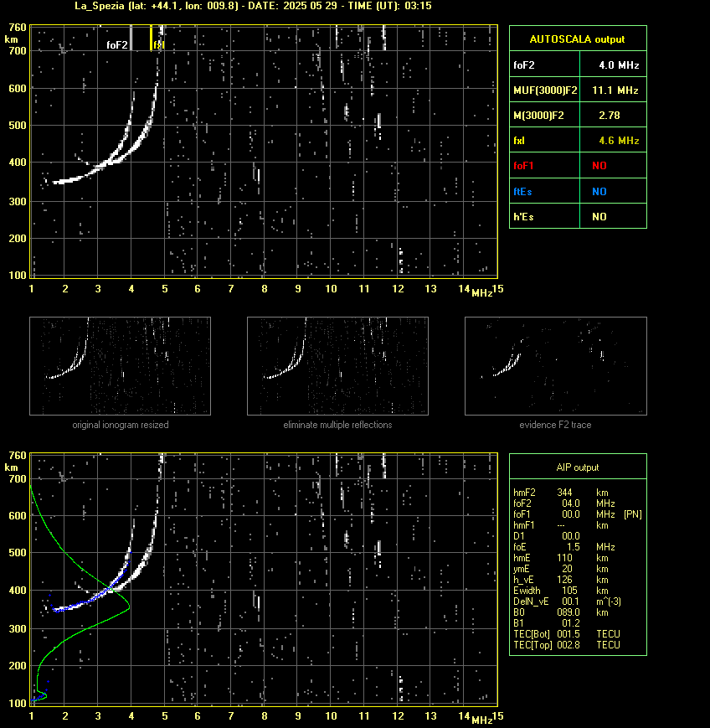The height and width of the screenshot is (728, 710).
Task: Click the foF2 value 4.0 MHz in AUTOSCALA table
Action: click(619, 65)
